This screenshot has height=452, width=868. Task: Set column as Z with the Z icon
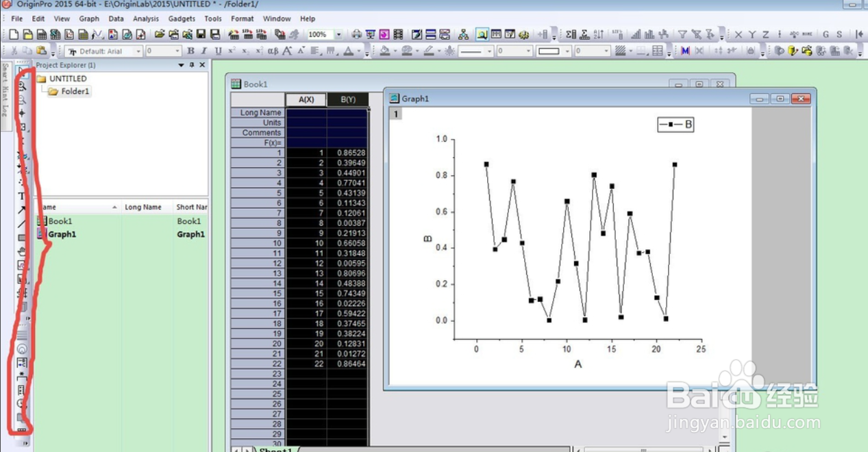pyautogui.click(x=765, y=34)
